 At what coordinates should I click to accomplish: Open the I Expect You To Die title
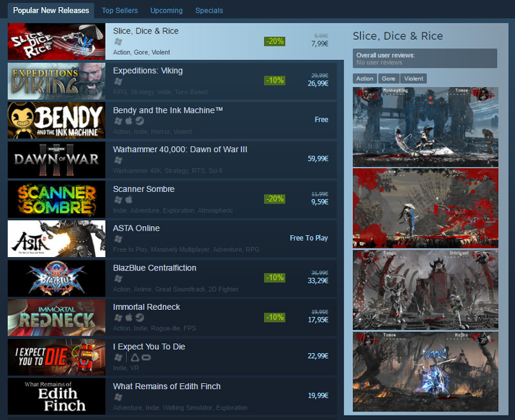pos(149,347)
